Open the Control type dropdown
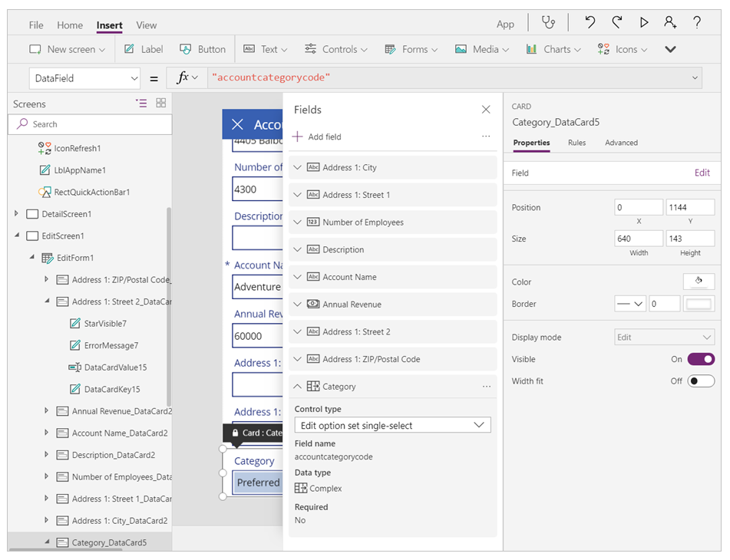The image size is (730, 560). tap(392, 425)
